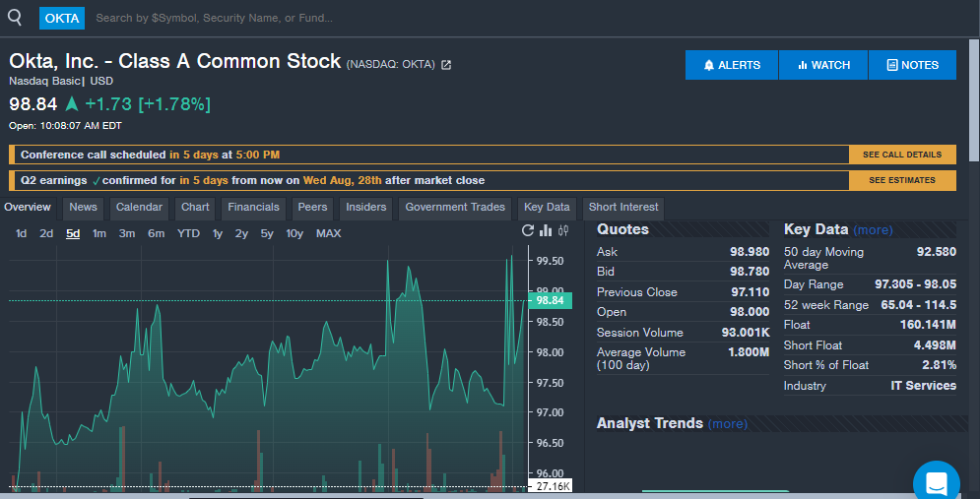Viewport: 980px width, 499px height.
Task: Click the Industry value IT Services
Action: 923,386
